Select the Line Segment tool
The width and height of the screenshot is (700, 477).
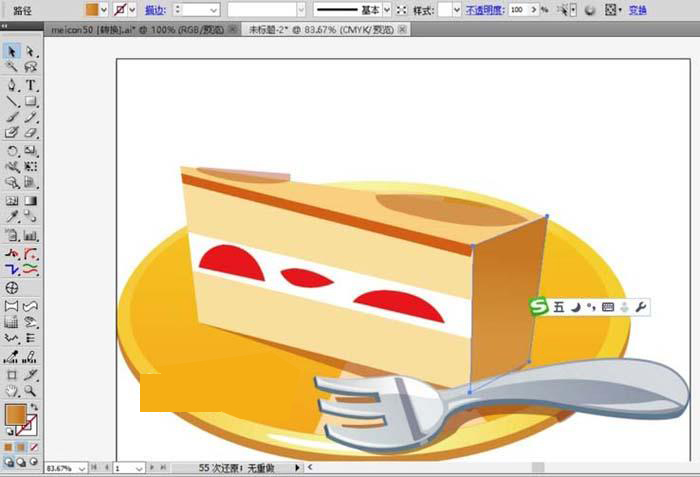[12, 101]
